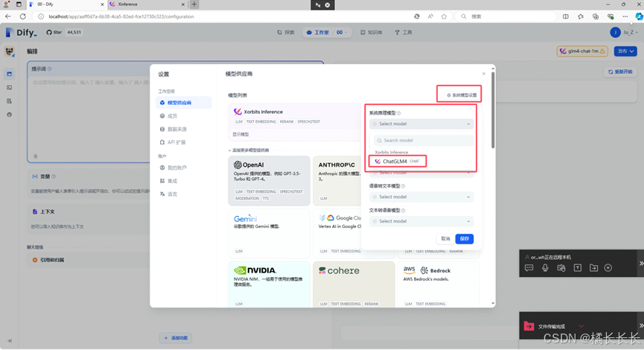The height and width of the screenshot is (350, 644).
Task: Click the 添加功能 button
Action: [x=176, y=338]
